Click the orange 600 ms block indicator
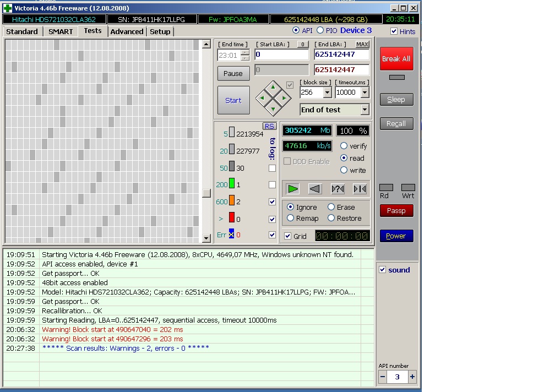Viewport: 555px width, 392px height. pyautogui.click(x=231, y=200)
